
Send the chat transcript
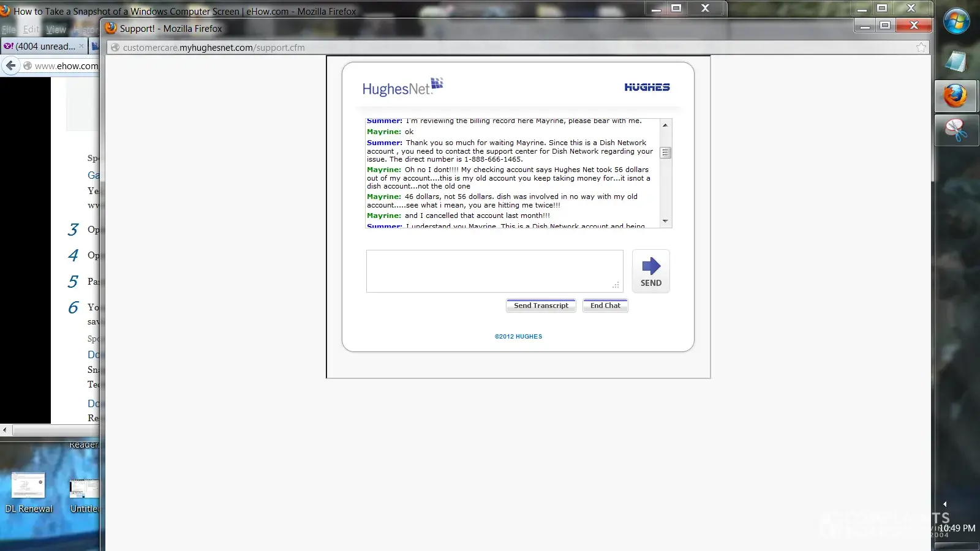(541, 305)
